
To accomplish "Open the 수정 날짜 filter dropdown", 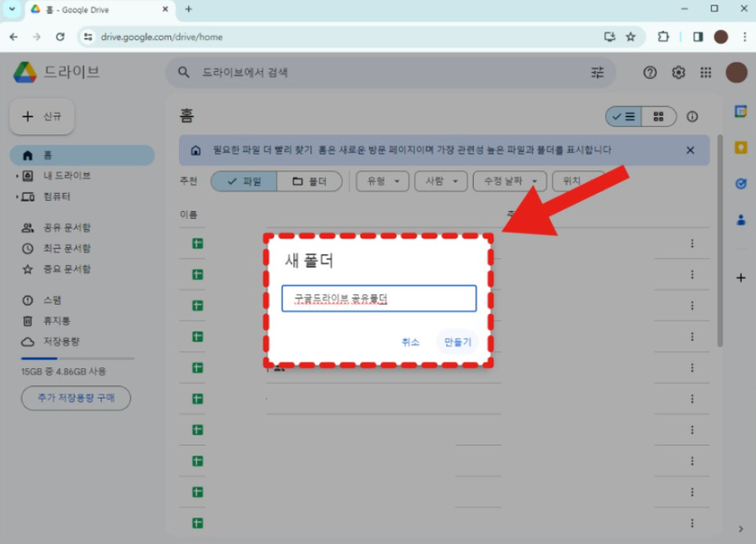I will point(510,181).
